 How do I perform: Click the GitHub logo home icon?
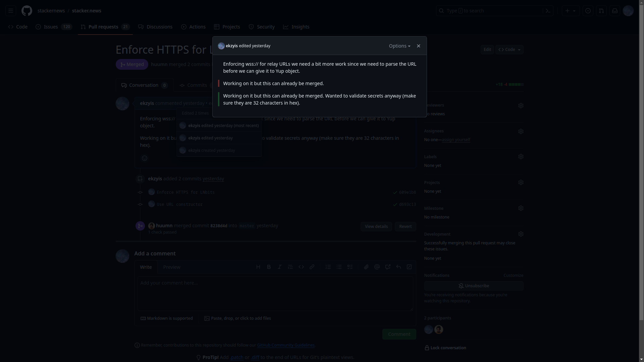coord(27,11)
